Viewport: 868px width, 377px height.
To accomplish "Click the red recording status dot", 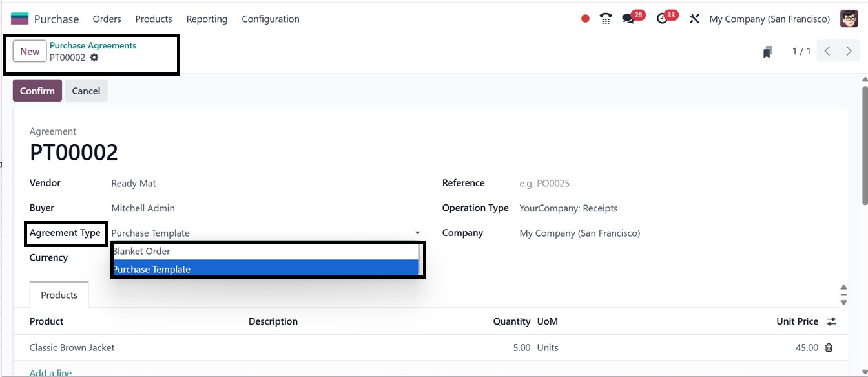I will 585,19.
